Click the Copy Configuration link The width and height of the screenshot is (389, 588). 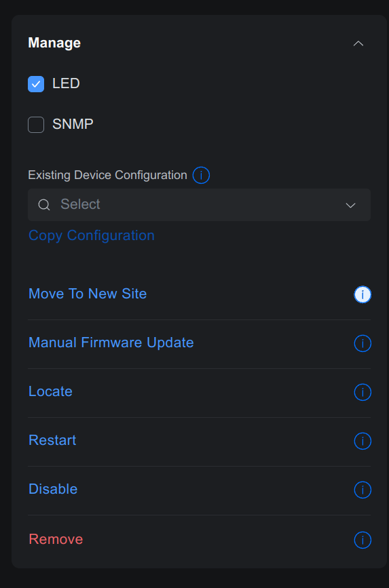(91, 235)
